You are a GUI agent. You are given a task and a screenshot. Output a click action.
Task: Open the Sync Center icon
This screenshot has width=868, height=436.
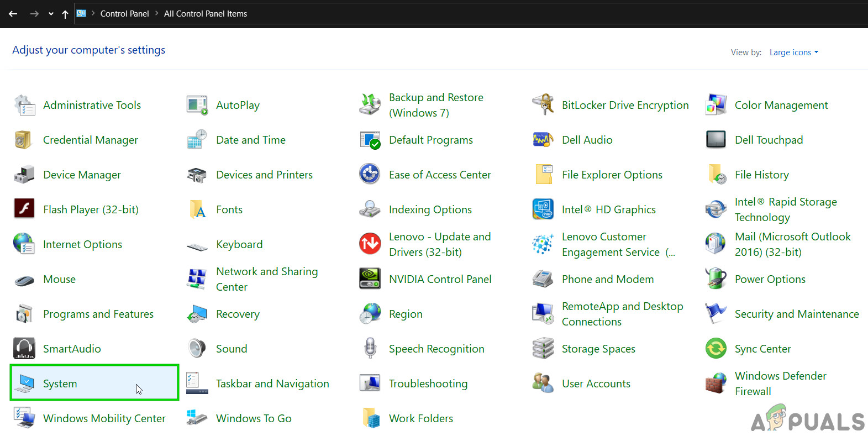[x=716, y=349]
